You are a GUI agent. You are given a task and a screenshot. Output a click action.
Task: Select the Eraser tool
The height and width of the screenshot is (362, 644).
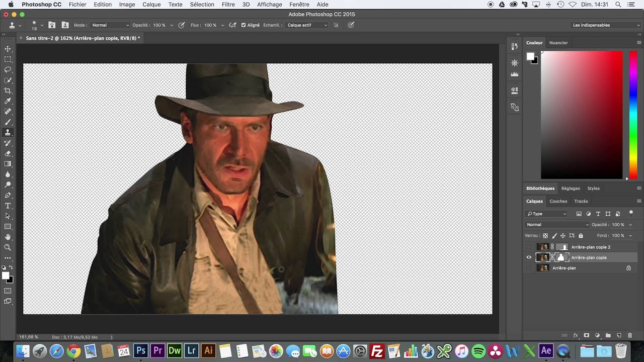pyautogui.click(x=8, y=153)
